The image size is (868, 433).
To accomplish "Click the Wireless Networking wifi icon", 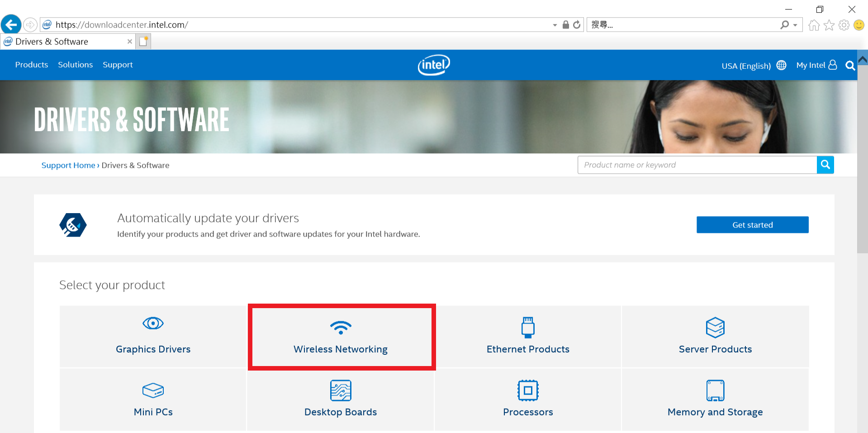I will click(341, 327).
